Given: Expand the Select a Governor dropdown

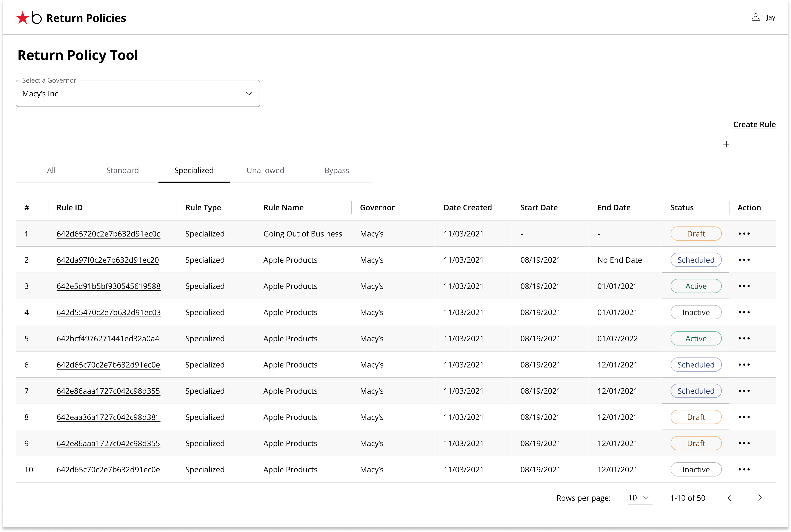Looking at the screenshot, I should (x=138, y=94).
